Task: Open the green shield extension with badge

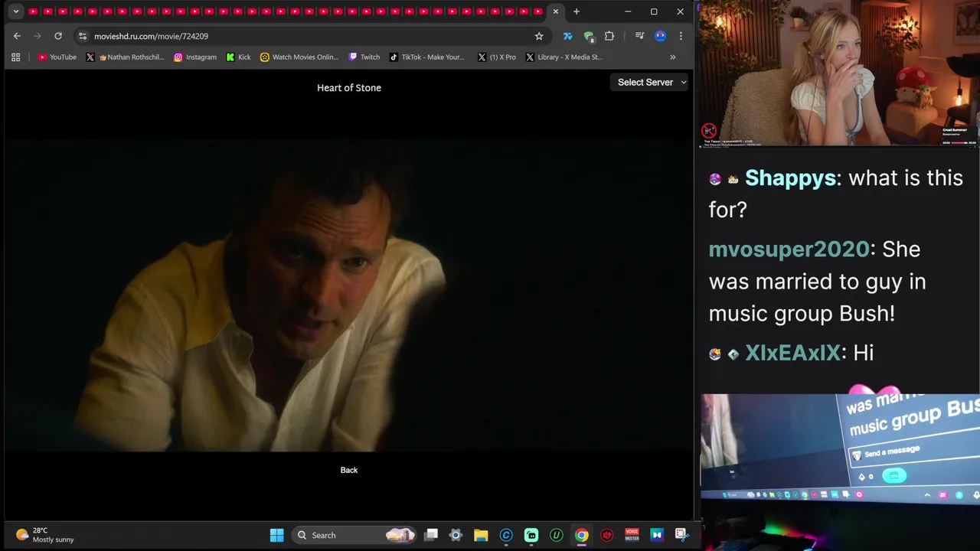Action: pos(589,36)
